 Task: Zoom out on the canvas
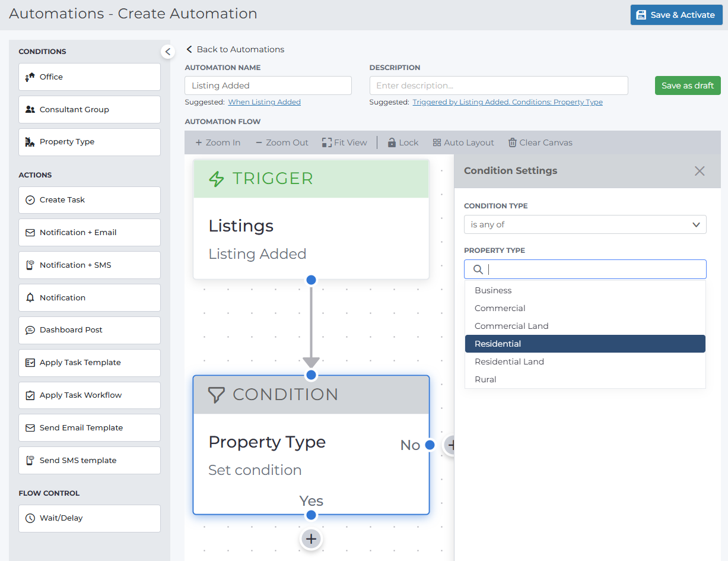(x=282, y=142)
